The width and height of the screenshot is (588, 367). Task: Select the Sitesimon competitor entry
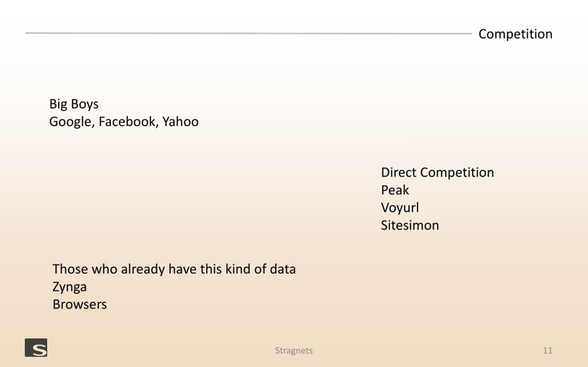(x=410, y=225)
